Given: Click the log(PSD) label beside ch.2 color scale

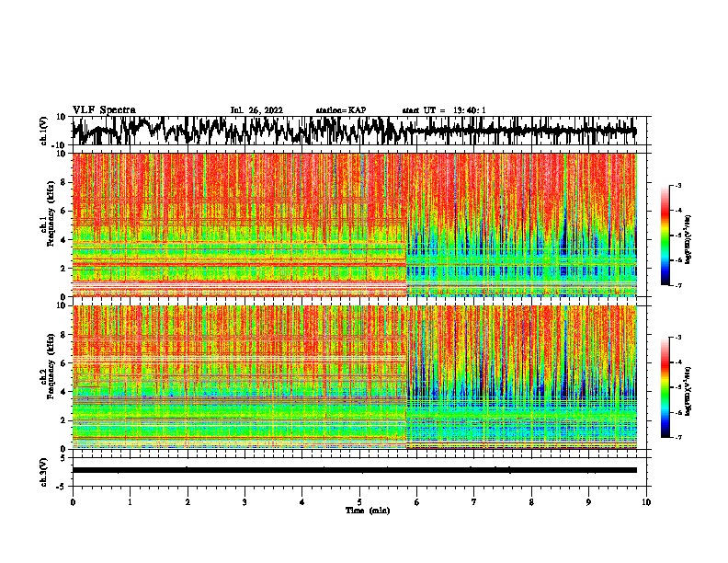Looking at the screenshot, I should tap(688, 390).
